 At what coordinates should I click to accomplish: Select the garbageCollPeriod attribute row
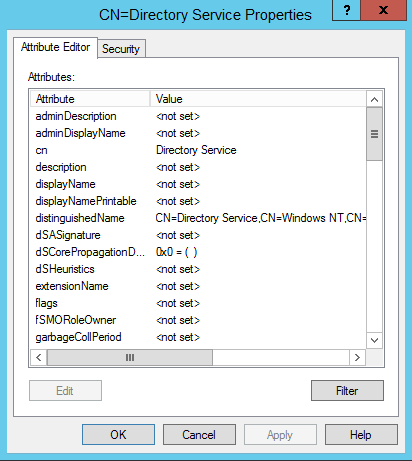pos(198,337)
